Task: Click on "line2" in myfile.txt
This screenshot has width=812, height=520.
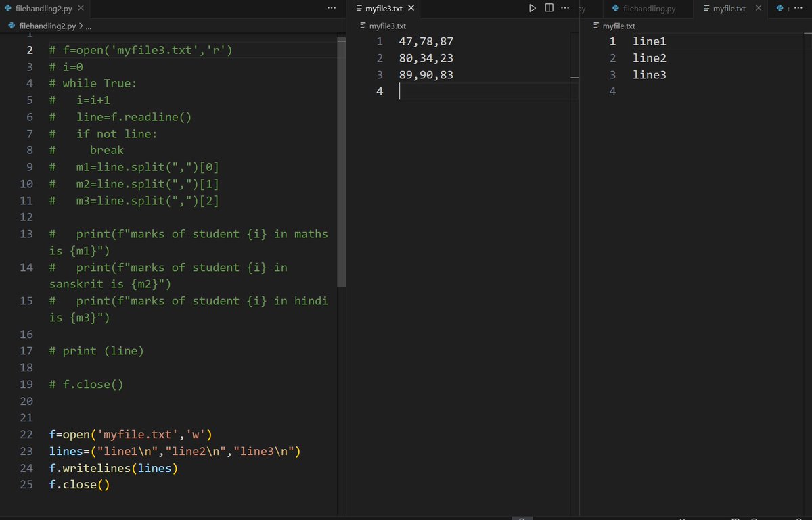Action: [x=650, y=58]
